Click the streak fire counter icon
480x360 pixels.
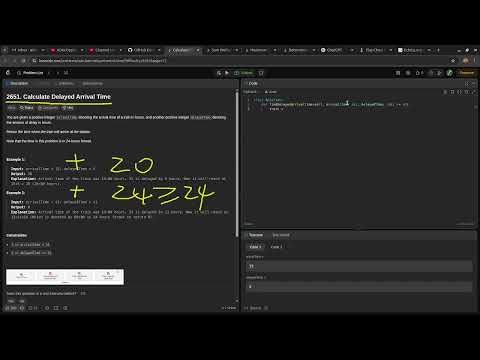tap(419, 73)
